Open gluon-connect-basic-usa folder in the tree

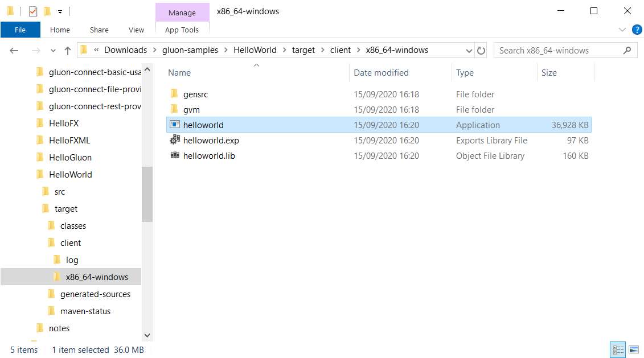pos(95,72)
